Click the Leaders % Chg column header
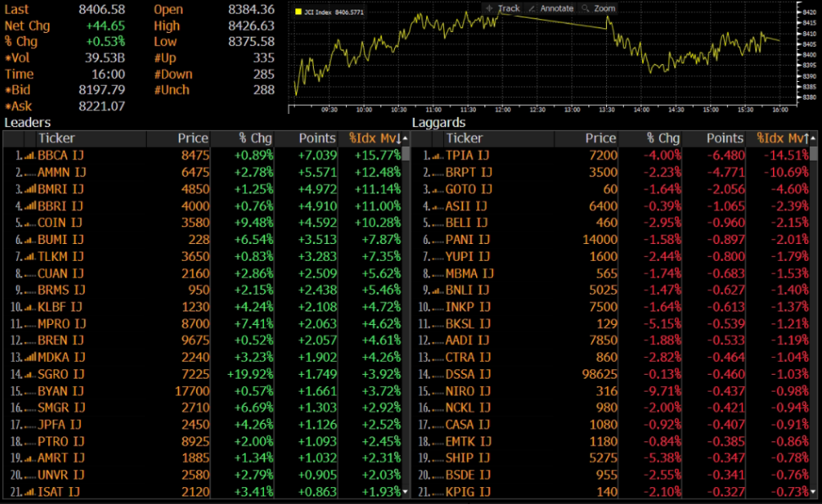Viewport: 822px width, 504px height. click(x=258, y=139)
